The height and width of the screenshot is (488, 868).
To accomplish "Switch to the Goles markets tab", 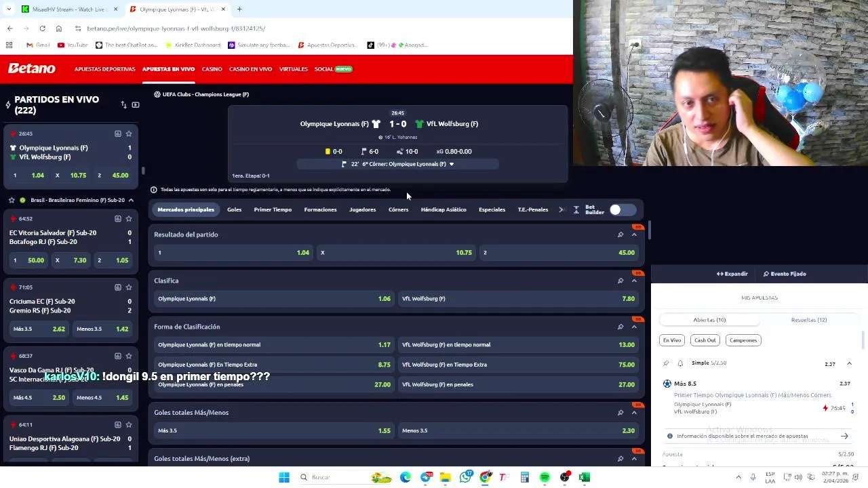I will click(234, 210).
